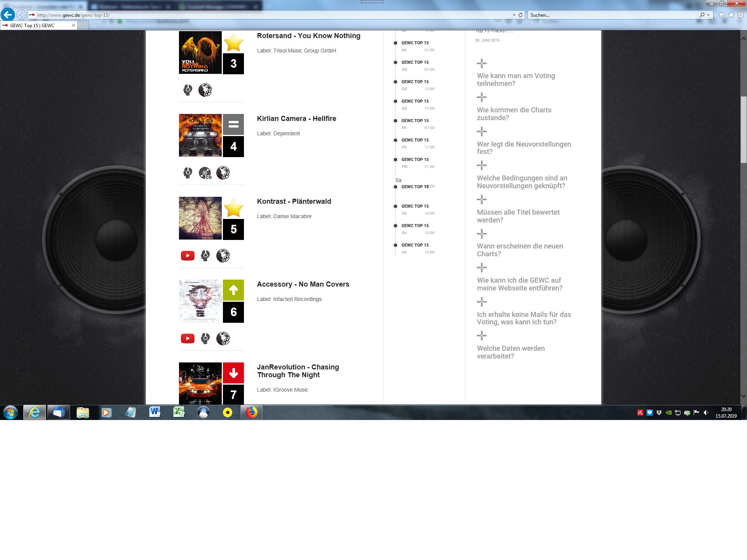Click the volume speaker icon in the system tray
Viewport: 747px width, 560px height.
pyautogui.click(x=706, y=413)
